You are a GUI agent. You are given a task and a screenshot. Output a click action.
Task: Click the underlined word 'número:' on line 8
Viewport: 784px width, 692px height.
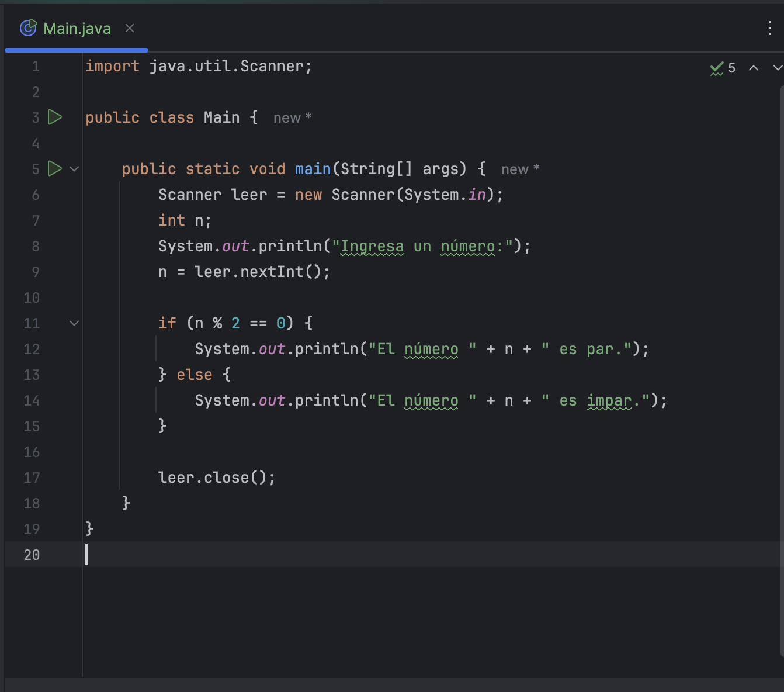coord(472,246)
